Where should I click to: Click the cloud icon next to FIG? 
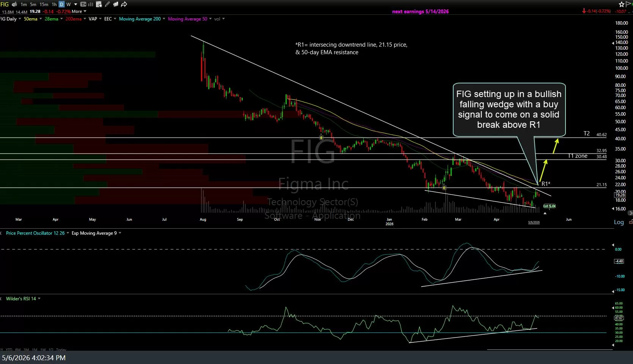click(14, 4)
